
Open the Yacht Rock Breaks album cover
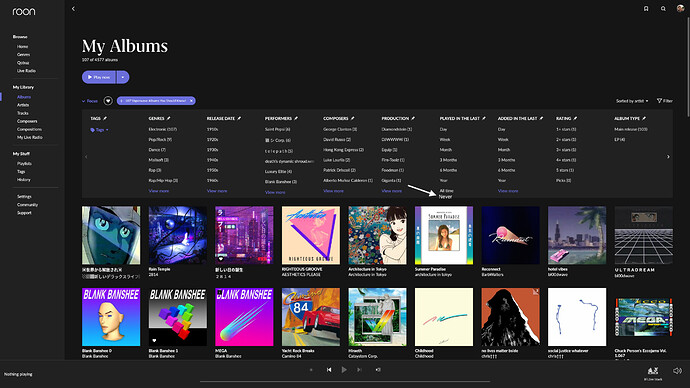(311, 317)
